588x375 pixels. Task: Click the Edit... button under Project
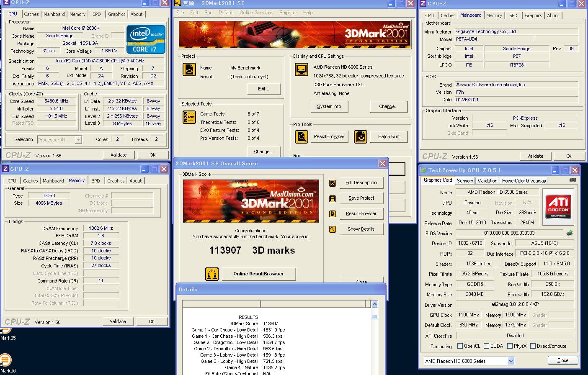click(263, 89)
